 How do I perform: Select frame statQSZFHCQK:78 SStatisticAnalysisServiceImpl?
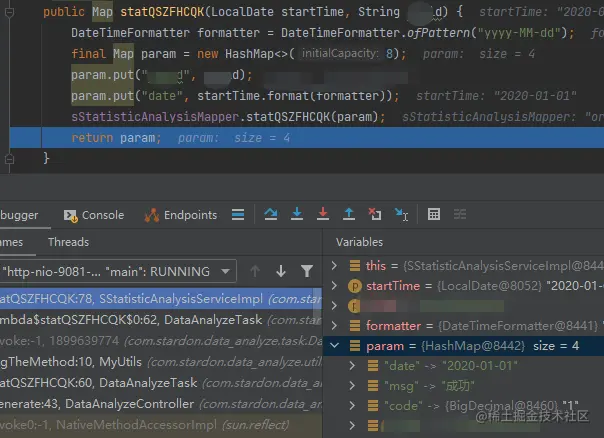click(x=161, y=299)
